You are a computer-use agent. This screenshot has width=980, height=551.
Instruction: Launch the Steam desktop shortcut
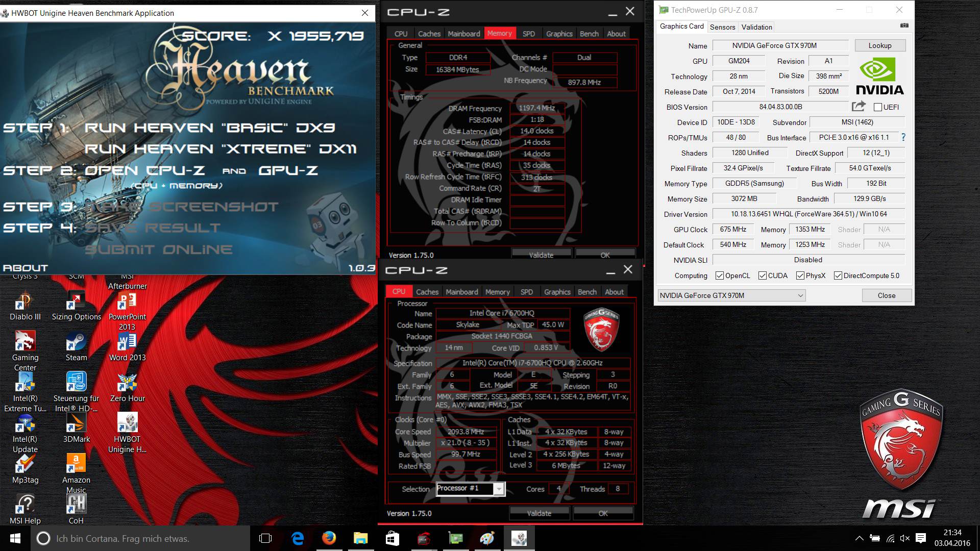click(x=77, y=347)
